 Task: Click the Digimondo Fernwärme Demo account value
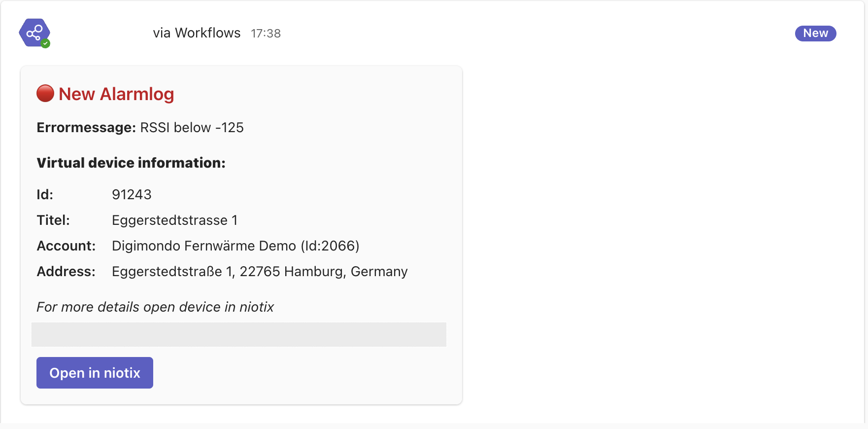(x=235, y=246)
